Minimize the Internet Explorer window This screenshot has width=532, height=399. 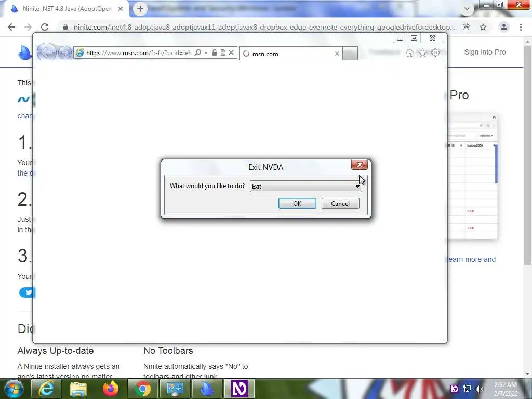(x=400, y=38)
